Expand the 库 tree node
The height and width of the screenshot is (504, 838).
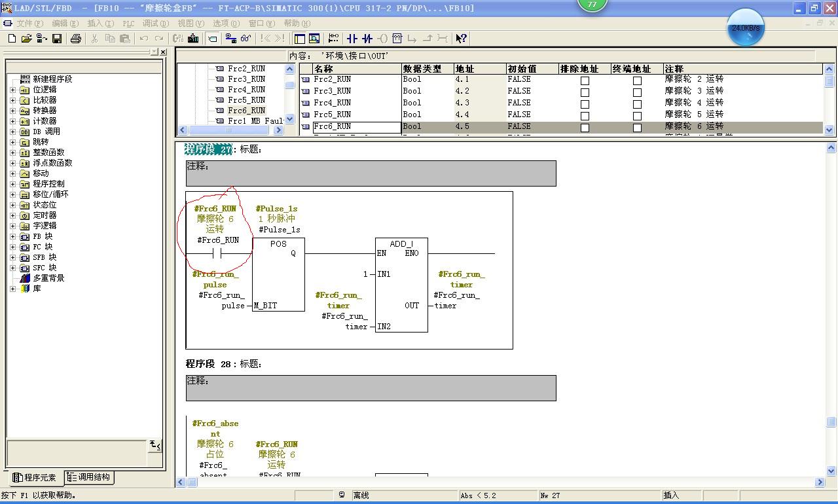(12, 289)
